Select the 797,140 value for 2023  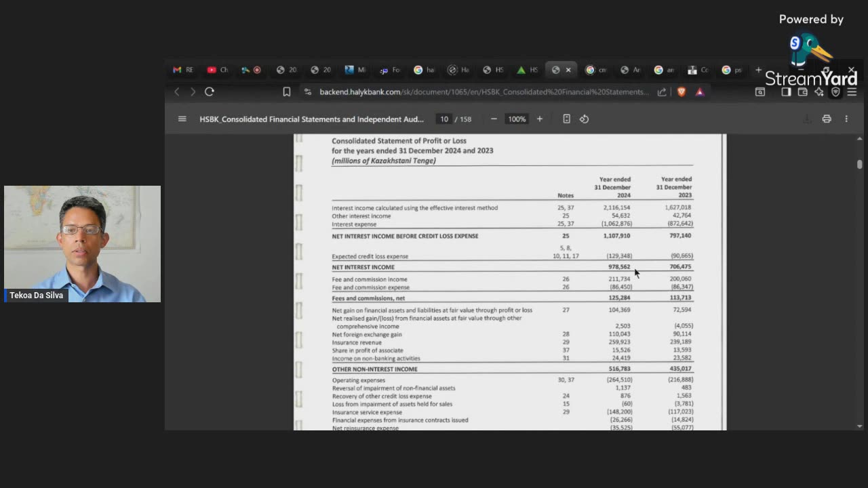(680, 236)
